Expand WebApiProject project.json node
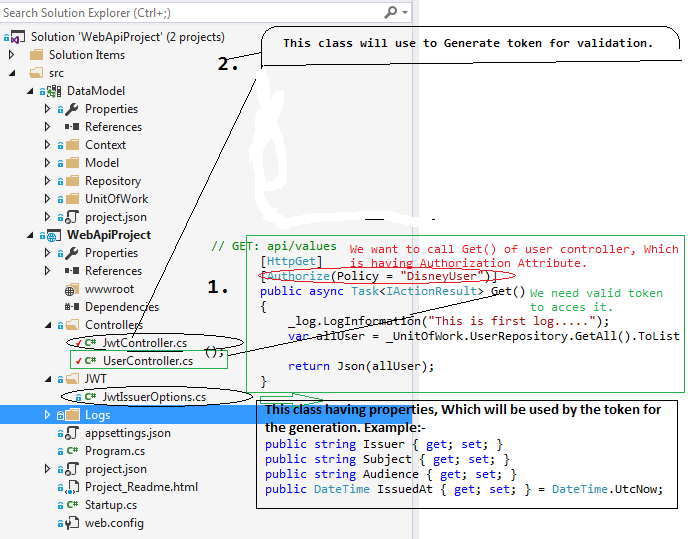694x539 pixels. pos(48,469)
